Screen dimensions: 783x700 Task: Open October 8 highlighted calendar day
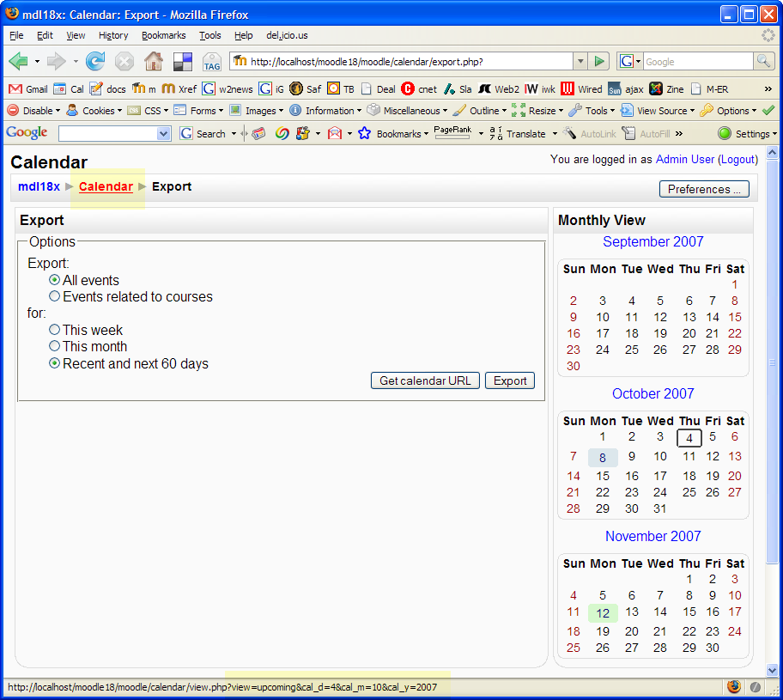pyautogui.click(x=603, y=457)
